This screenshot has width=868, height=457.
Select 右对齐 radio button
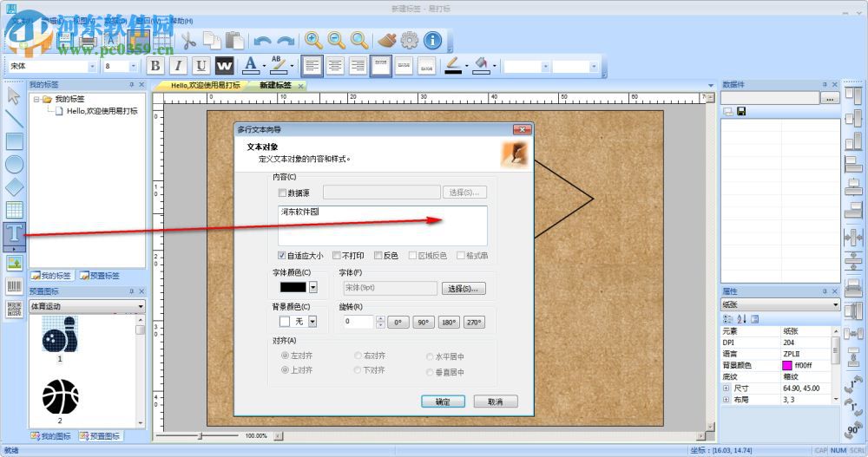click(x=358, y=356)
